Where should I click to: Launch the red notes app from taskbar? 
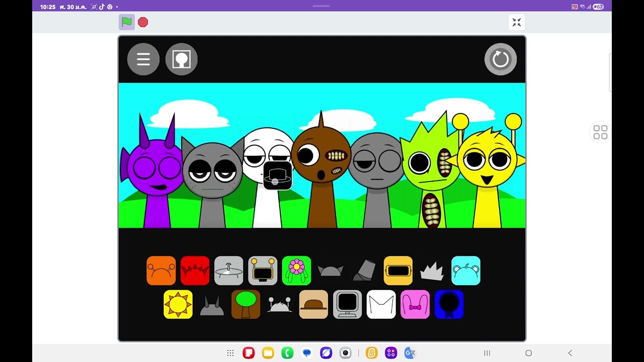click(249, 353)
